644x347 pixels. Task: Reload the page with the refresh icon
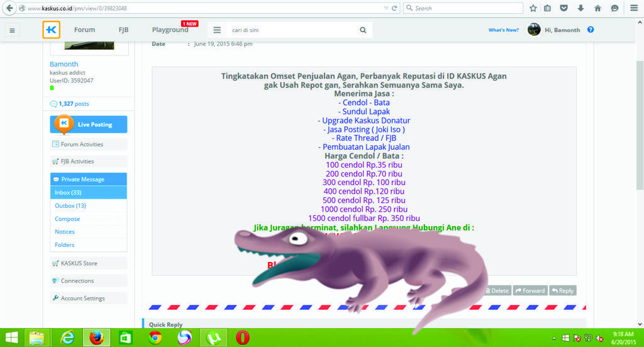(394, 8)
